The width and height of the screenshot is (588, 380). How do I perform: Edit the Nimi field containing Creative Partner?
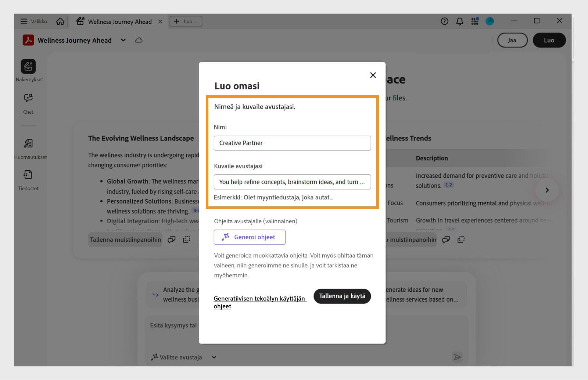coord(292,143)
